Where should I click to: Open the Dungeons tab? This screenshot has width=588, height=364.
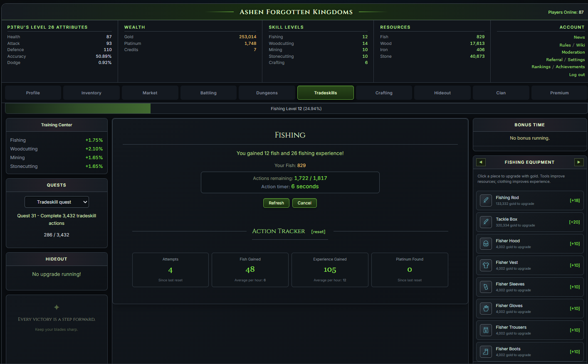click(267, 93)
